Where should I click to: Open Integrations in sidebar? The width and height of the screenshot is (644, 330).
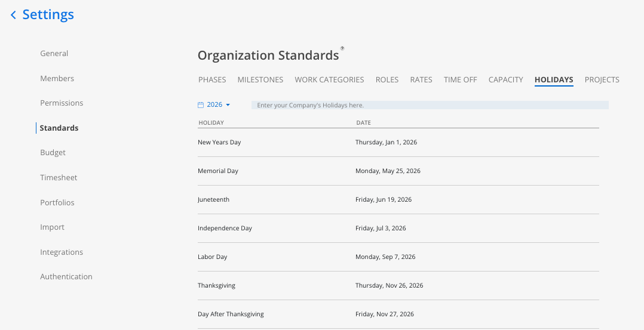click(x=62, y=252)
